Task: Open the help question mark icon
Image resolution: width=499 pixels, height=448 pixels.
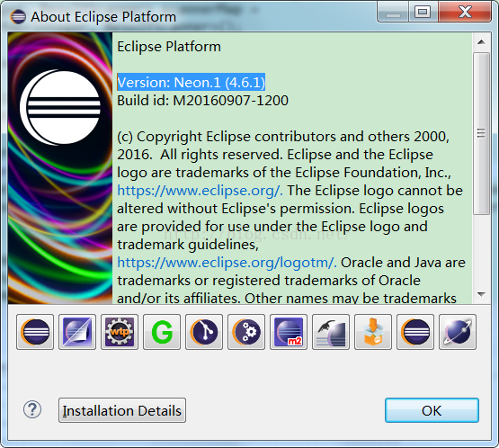Action: click(32, 409)
